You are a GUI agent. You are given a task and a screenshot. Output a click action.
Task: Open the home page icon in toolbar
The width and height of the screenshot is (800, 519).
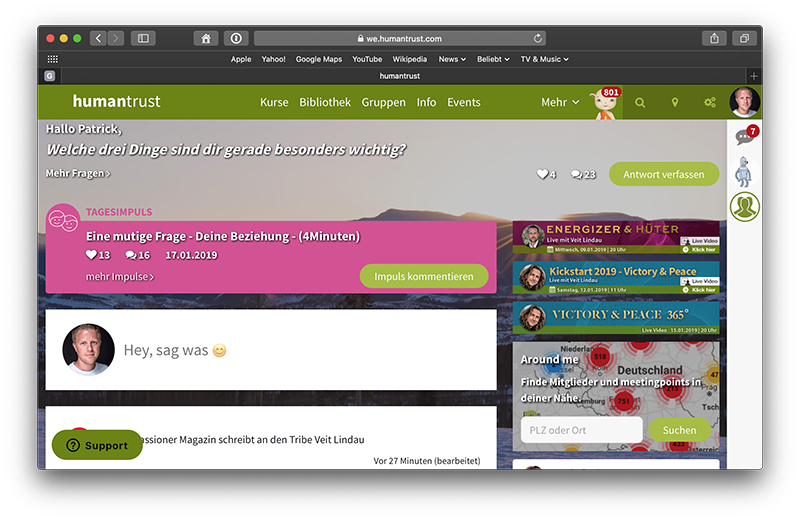[206, 38]
